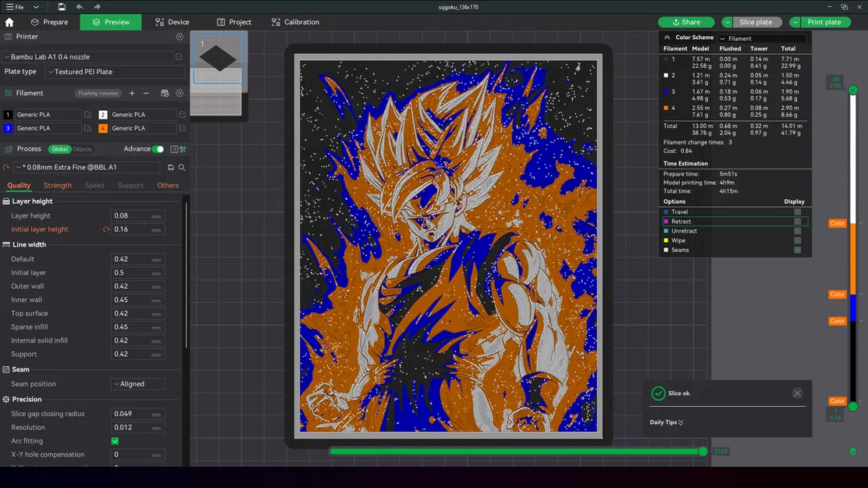Save the process preset icon
The image size is (868, 488).
pos(170,167)
